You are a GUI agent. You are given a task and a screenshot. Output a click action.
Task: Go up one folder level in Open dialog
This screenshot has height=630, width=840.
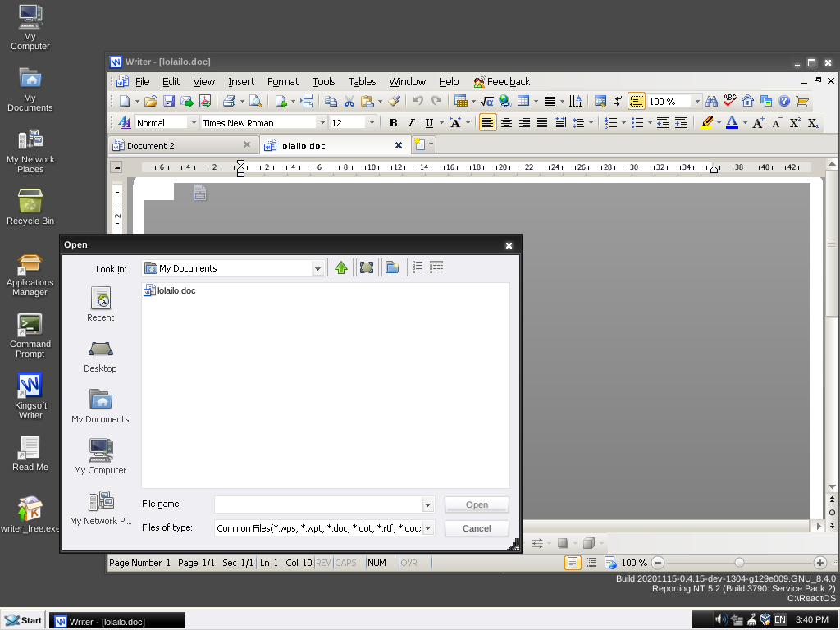point(341,267)
